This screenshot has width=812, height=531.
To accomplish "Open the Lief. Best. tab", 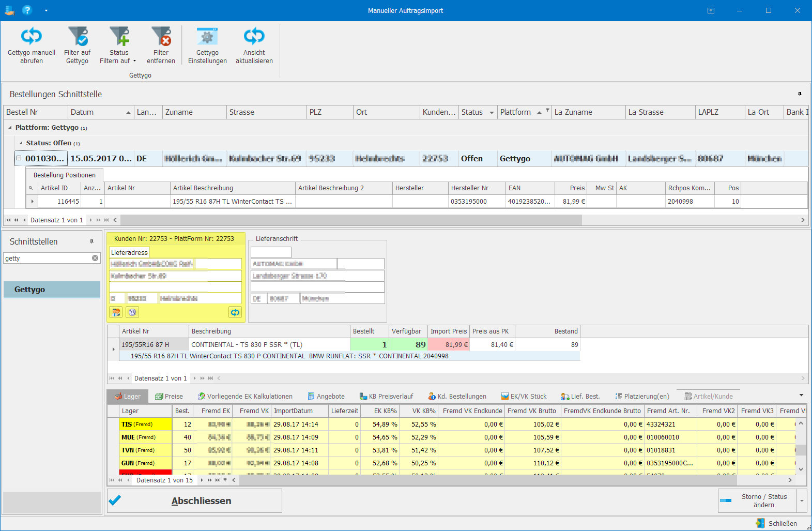I will [x=580, y=396].
